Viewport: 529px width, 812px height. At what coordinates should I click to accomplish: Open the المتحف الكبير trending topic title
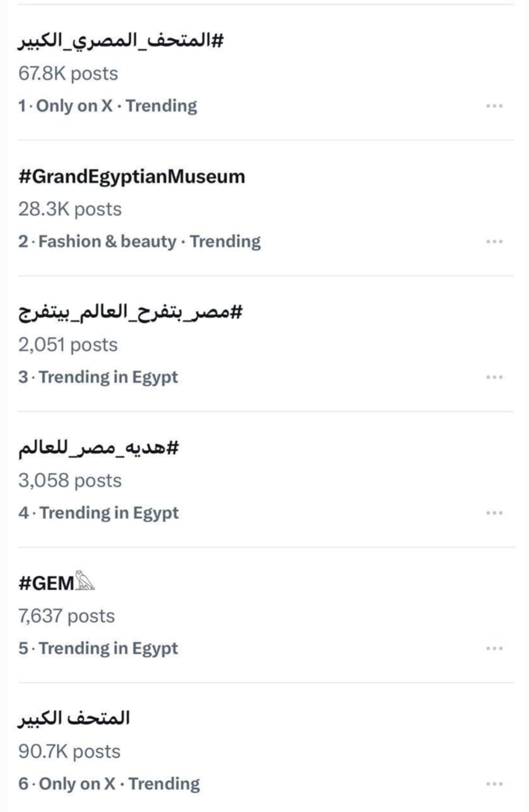tap(74, 718)
